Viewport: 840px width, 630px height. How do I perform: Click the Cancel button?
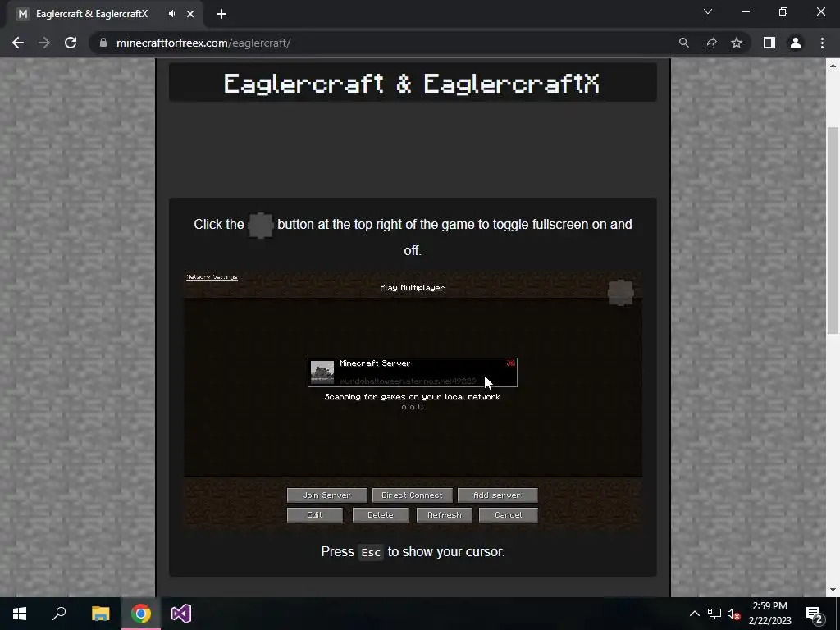pyautogui.click(x=508, y=515)
